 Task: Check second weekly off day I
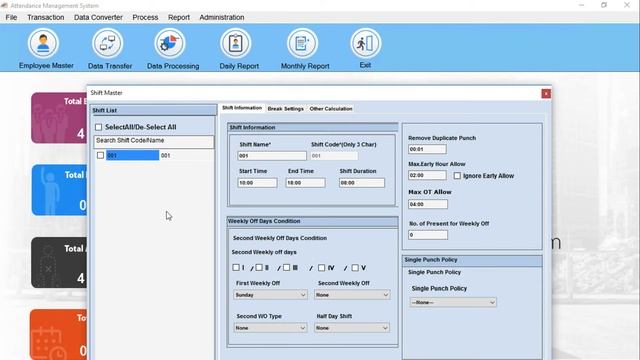point(236,268)
